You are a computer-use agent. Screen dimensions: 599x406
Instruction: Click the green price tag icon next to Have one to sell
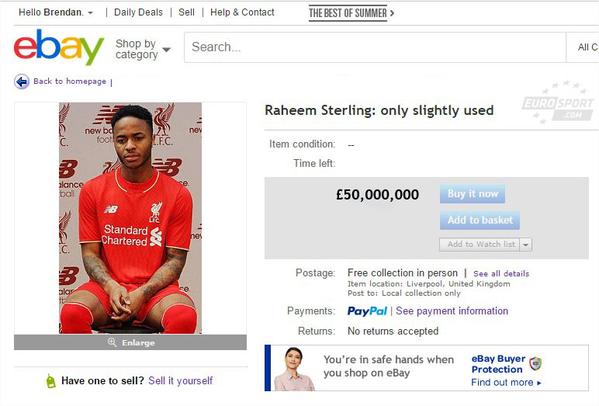(51, 381)
